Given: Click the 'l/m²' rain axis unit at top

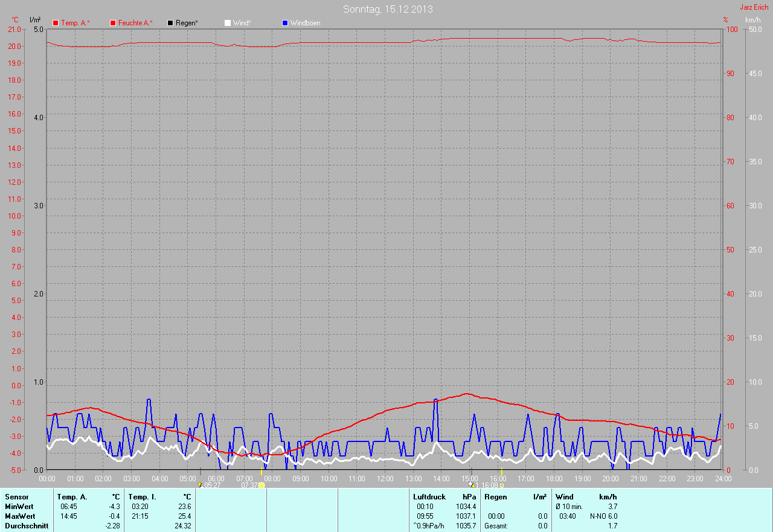Looking at the screenshot, I should [35, 20].
